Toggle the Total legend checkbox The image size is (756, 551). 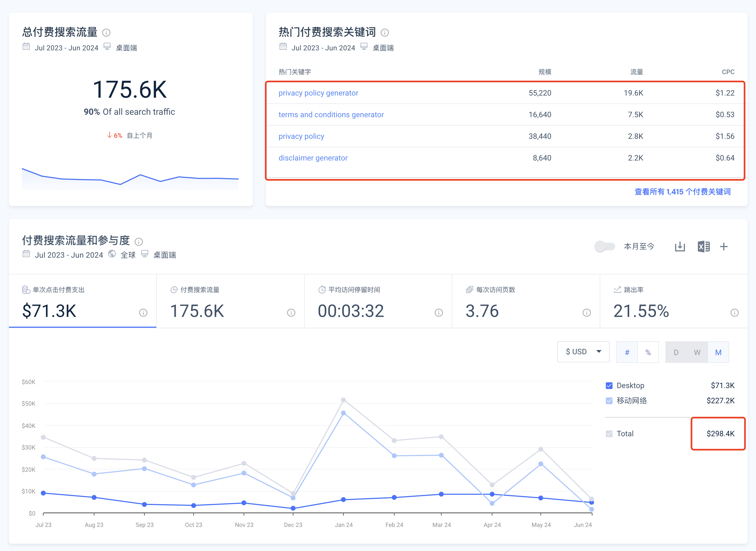point(609,434)
